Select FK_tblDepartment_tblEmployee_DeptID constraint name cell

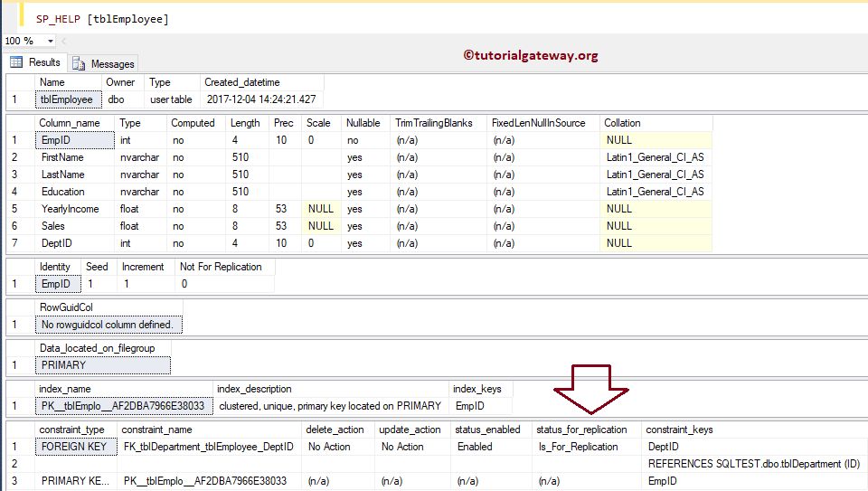point(209,447)
